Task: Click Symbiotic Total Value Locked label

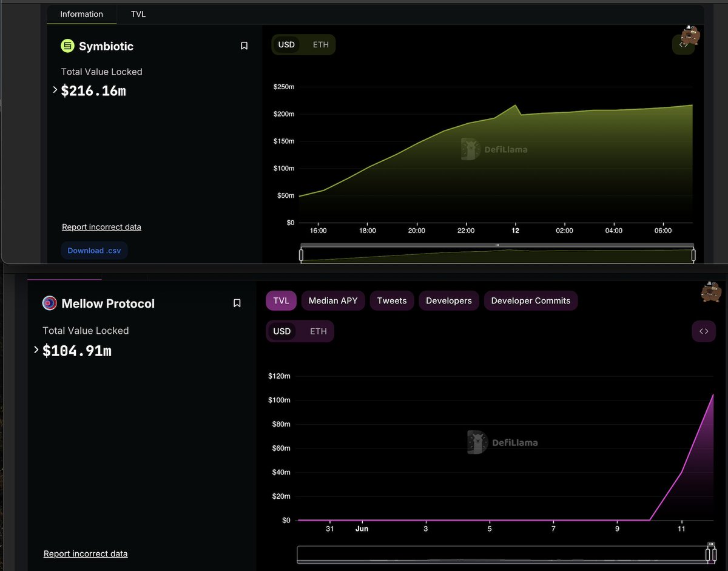Action: (102, 72)
